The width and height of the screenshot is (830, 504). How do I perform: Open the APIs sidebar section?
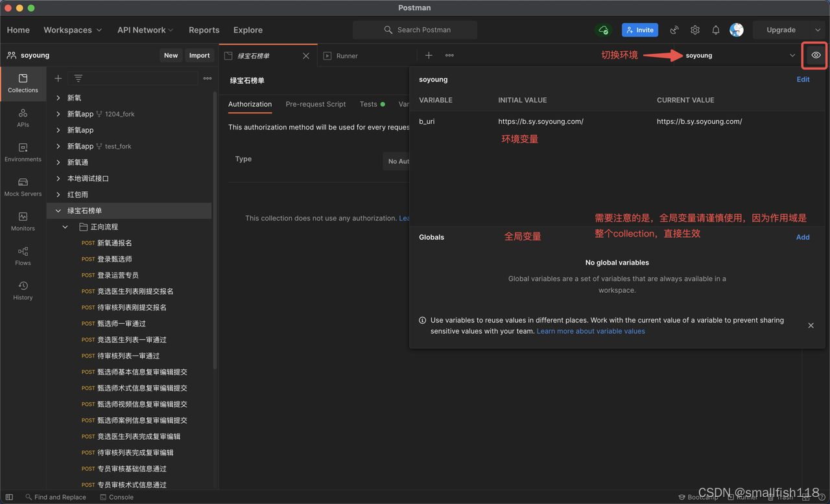point(23,118)
